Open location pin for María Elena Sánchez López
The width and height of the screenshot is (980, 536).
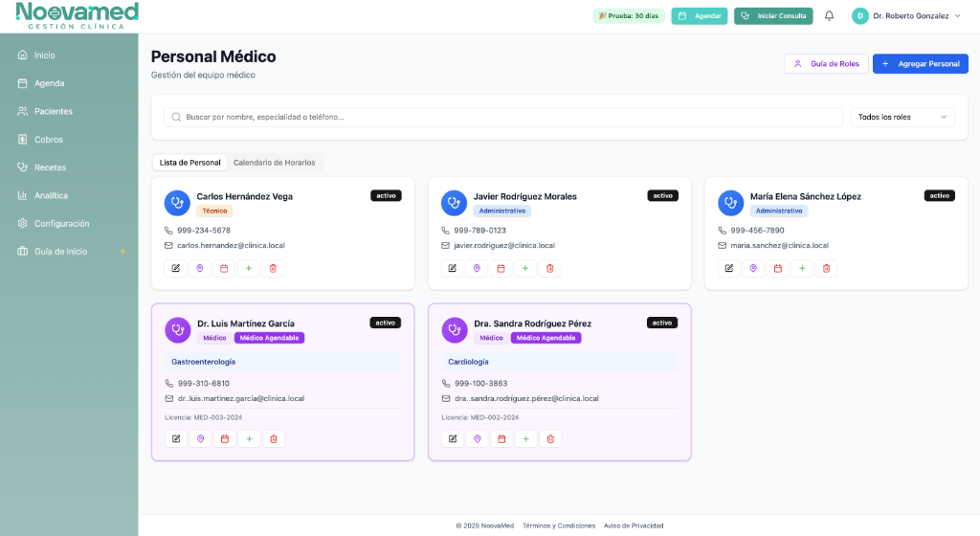click(754, 269)
